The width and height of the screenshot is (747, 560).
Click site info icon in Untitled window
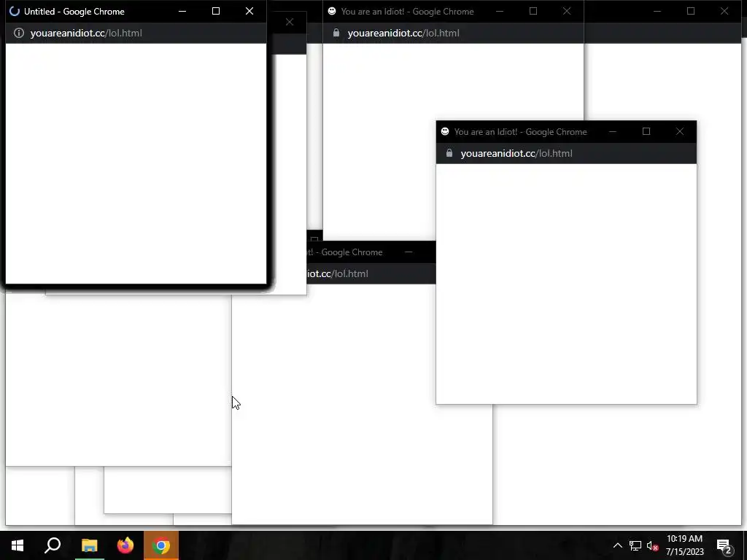[x=18, y=33]
